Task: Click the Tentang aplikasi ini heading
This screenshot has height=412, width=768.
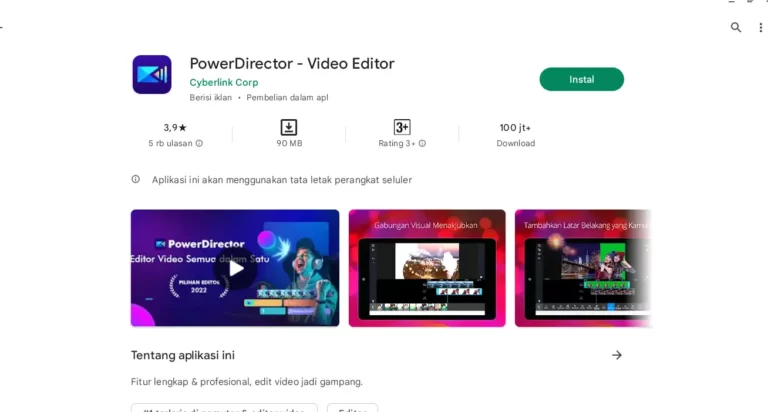Action: (183, 355)
